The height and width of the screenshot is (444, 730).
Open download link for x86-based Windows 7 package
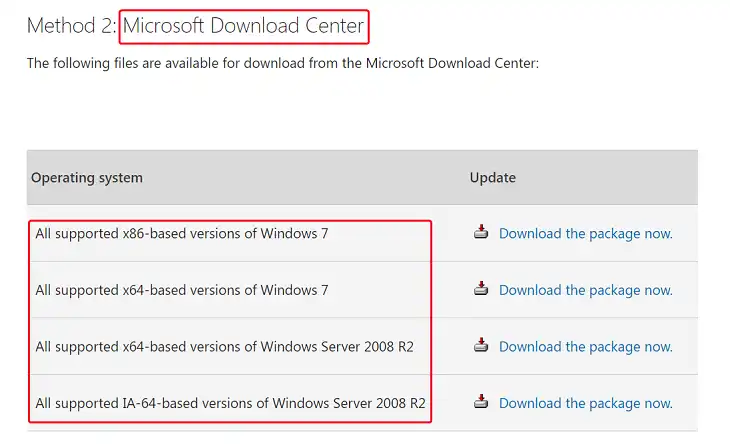tap(586, 234)
